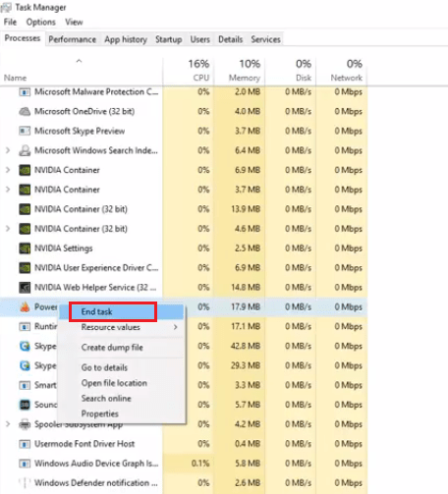Image resolution: width=448 pixels, height=494 pixels.
Task: Click the Windows Audio Device Graph icon
Action: click(x=25, y=464)
